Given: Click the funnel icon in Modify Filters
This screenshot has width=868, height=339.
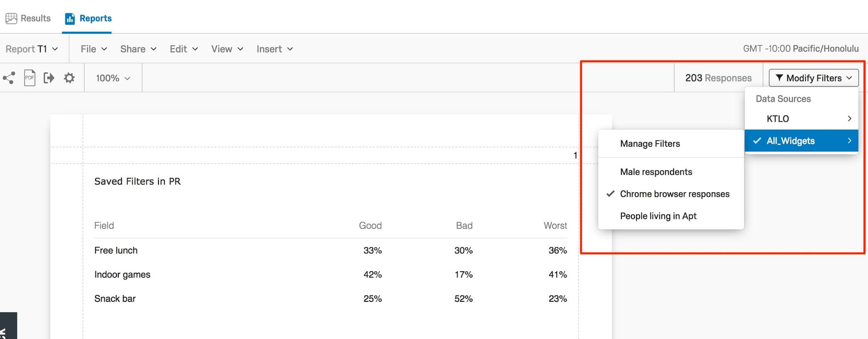Looking at the screenshot, I should click(779, 78).
